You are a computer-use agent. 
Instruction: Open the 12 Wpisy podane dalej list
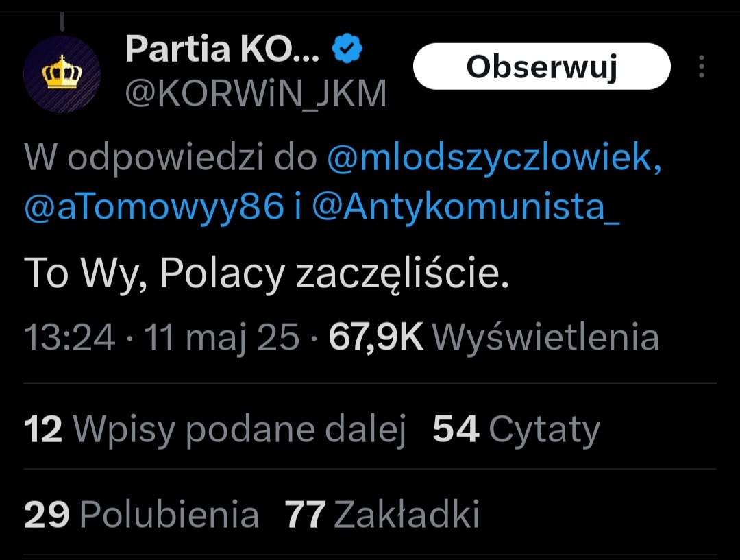(x=215, y=430)
